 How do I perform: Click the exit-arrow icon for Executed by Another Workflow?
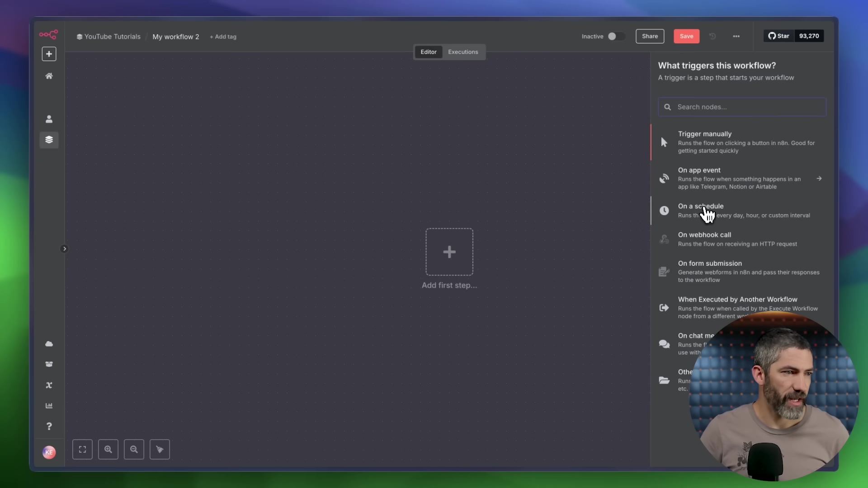tap(664, 308)
